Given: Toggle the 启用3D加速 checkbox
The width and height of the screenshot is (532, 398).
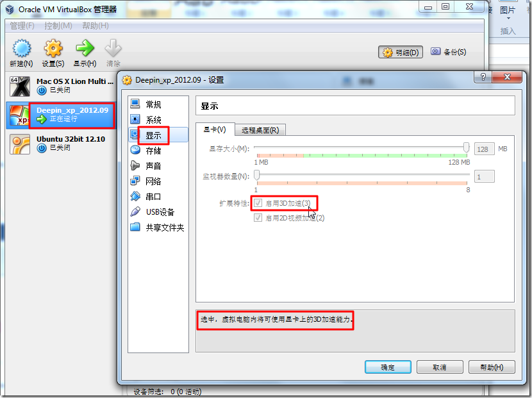Looking at the screenshot, I should pyautogui.click(x=258, y=203).
